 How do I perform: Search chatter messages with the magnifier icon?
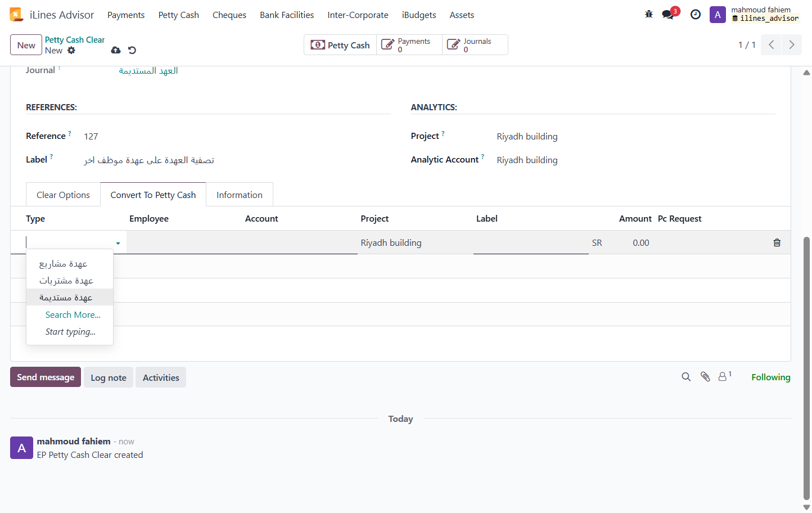click(686, 377)
